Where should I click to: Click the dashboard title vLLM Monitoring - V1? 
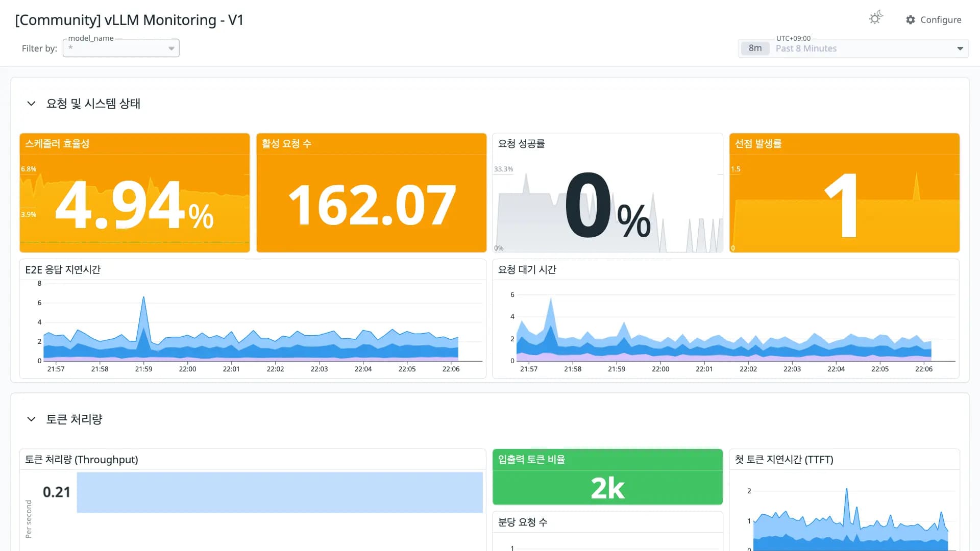pyautogui.click(x=130, y=20)
